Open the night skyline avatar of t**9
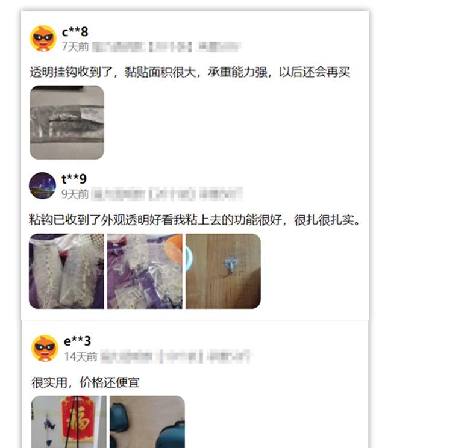The height and width of the screenshot is (448, 476). click(x=43, y=185)
